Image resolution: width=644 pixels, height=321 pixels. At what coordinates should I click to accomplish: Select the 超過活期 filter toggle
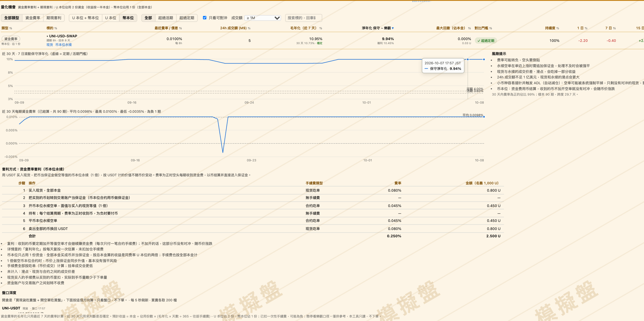click(166, 18)
